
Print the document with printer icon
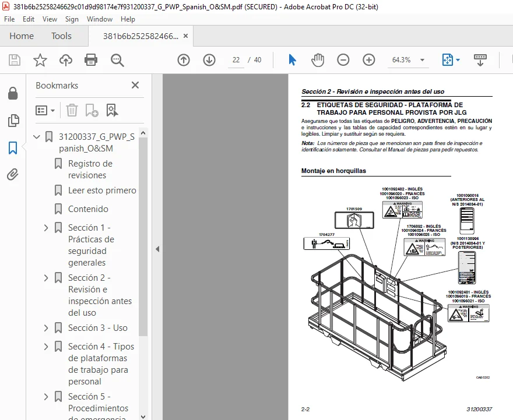91,60
